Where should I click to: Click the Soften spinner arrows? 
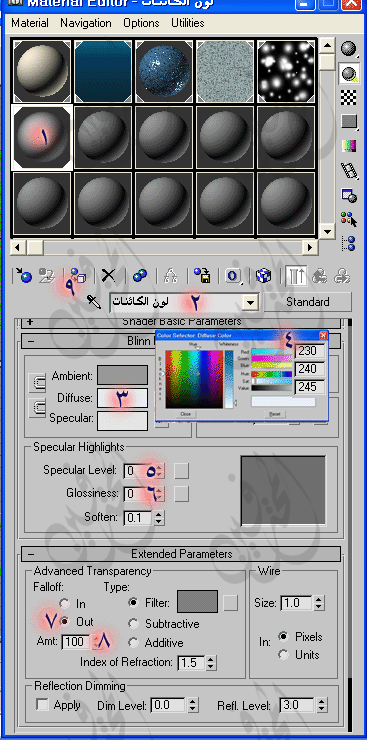[x=159, y=518]
